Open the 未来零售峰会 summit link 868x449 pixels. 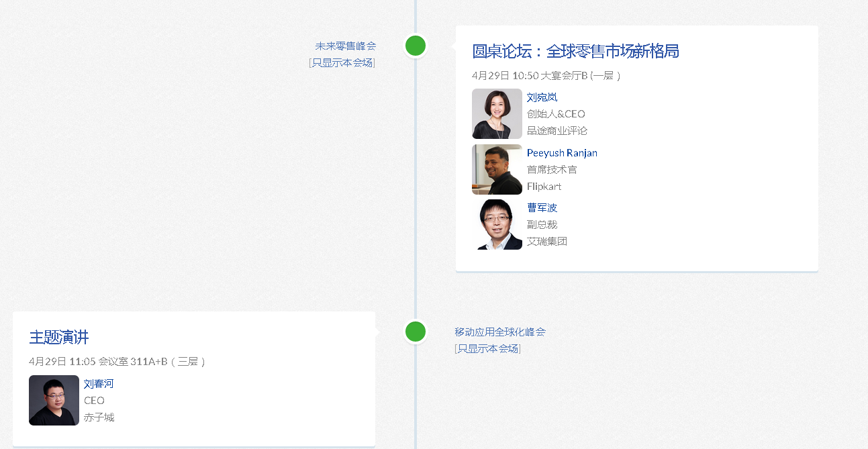pos(346,46)
